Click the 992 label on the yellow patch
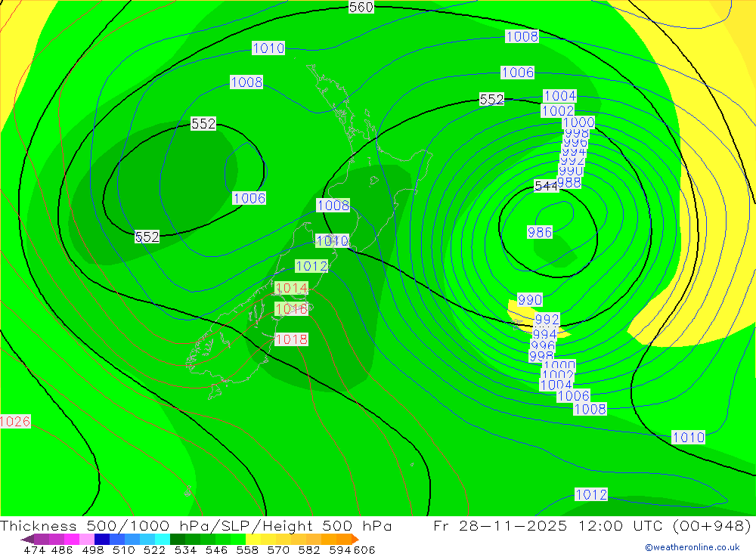The height and width of the screenshot is (554, 756). point(547,319)
